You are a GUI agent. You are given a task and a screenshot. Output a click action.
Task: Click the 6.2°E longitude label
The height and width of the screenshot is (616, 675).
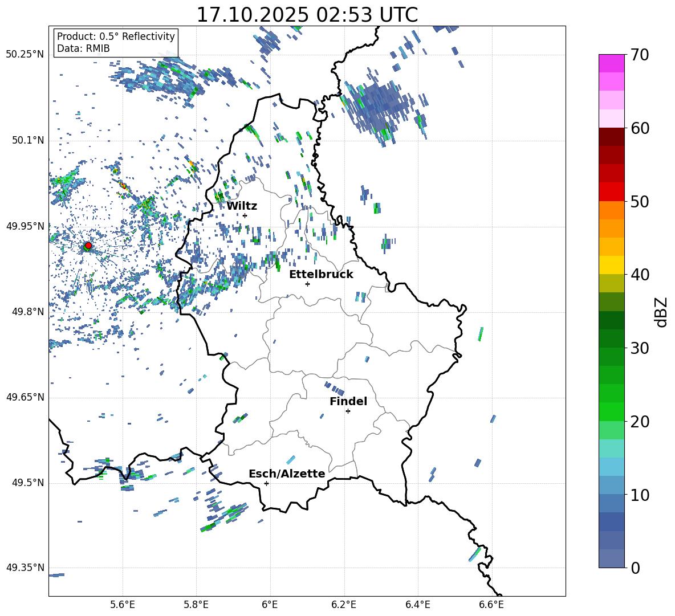coord(344,605)
